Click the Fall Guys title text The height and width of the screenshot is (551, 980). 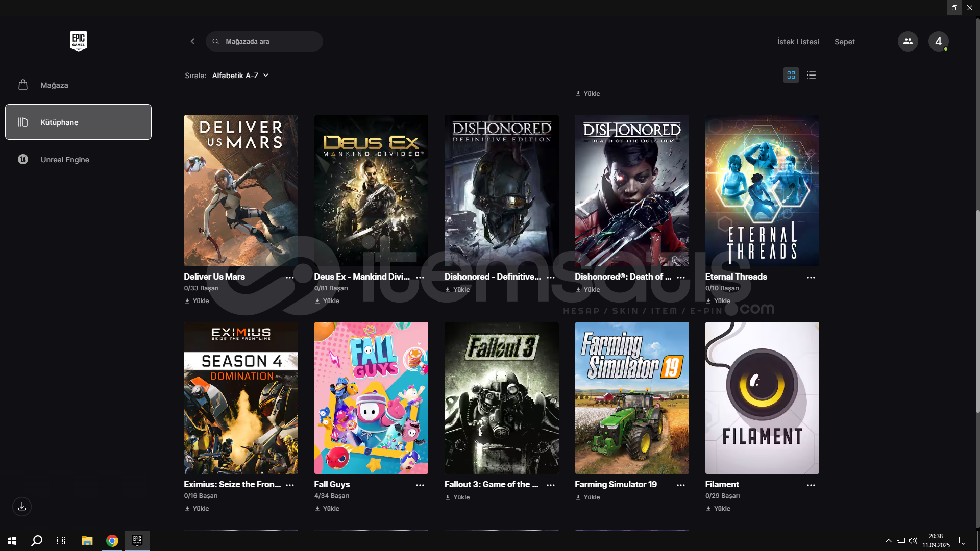(x=332, y=484)
